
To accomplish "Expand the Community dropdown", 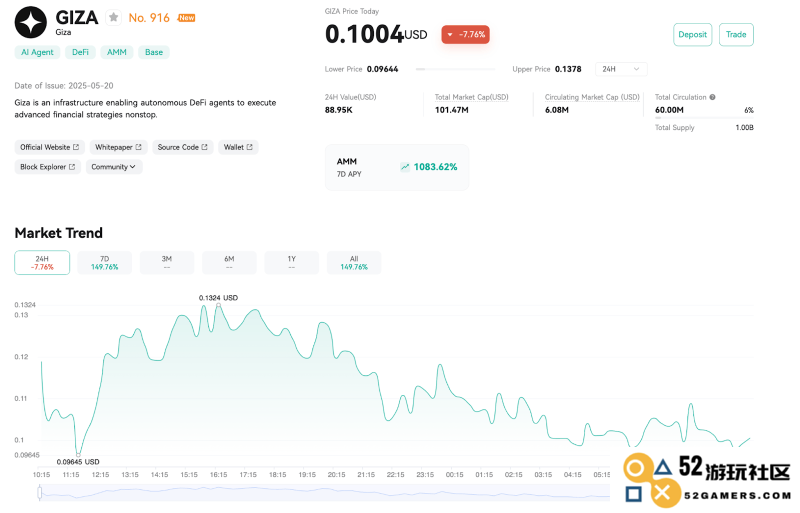I will point(114,167).
